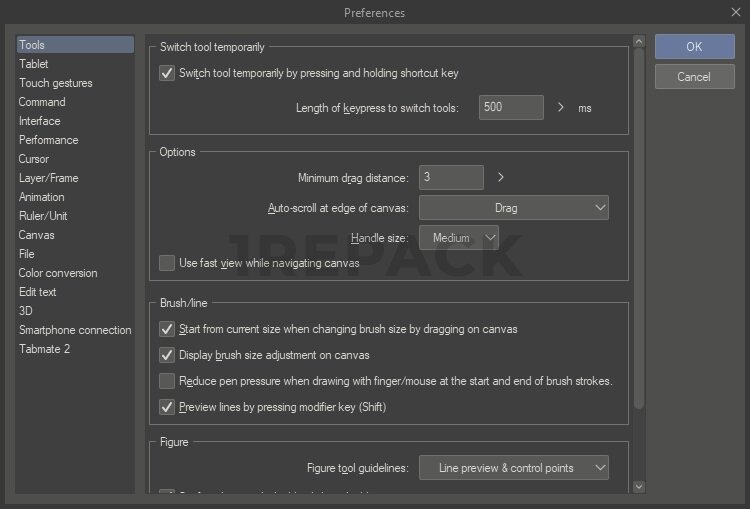750x509 pixels.
Task: Open the Touch gestures preferences category
Action: point(55,83)
